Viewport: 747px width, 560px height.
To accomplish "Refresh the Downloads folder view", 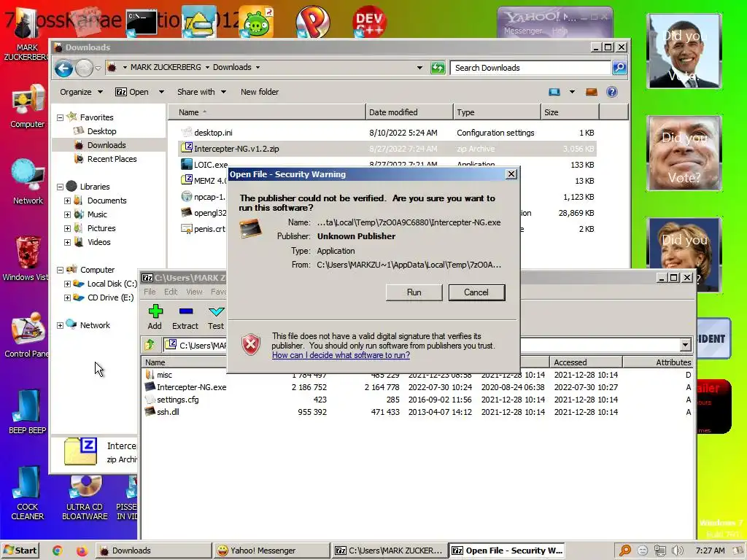I will click(438, 68).
